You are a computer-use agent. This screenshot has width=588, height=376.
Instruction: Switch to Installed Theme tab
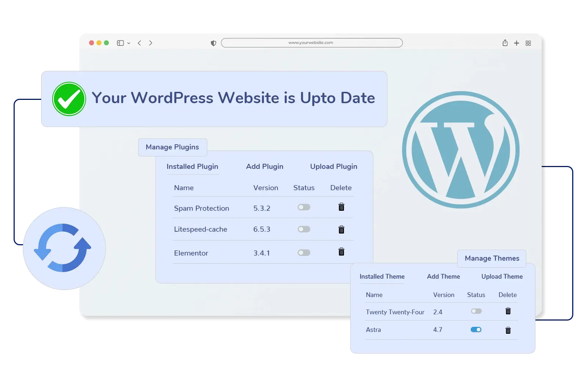pos(382,276)
